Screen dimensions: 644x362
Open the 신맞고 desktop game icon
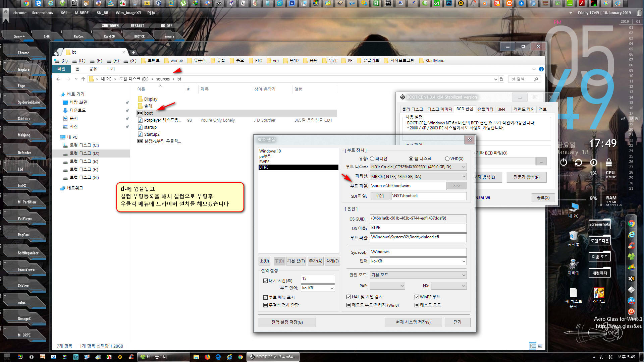(599, 296)
